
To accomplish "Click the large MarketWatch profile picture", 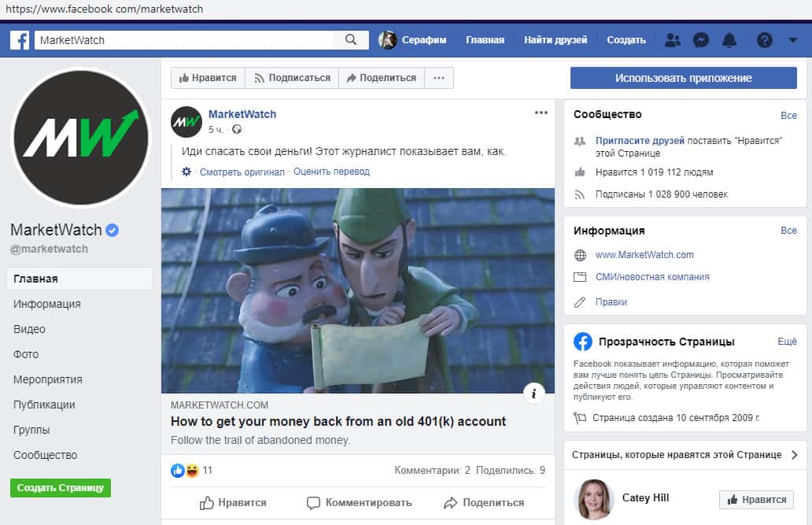I will point(81,137).
